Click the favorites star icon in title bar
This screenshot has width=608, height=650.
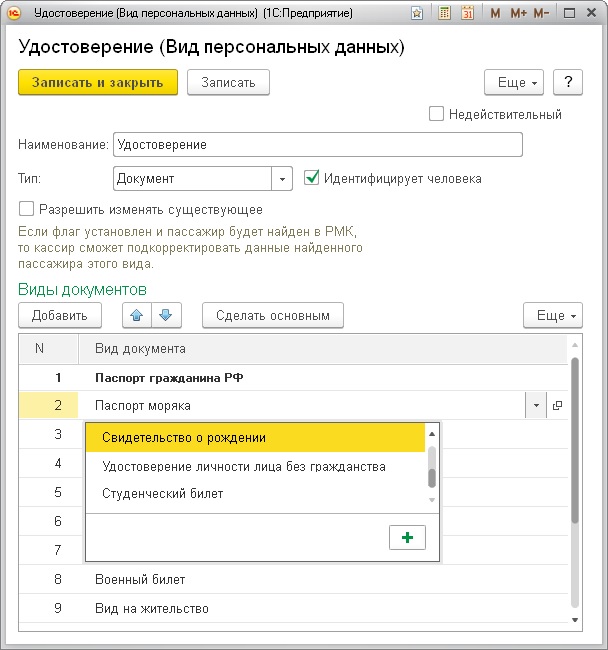point(416,14)
